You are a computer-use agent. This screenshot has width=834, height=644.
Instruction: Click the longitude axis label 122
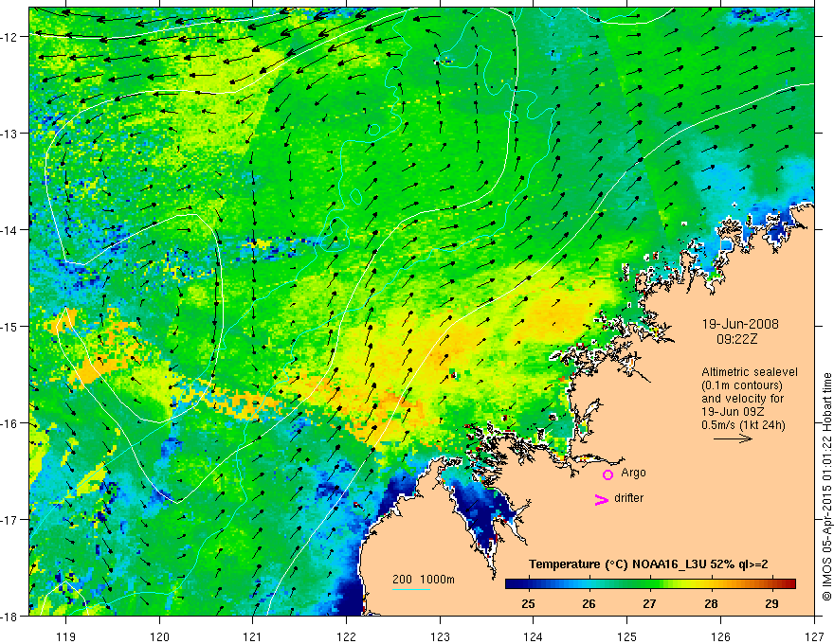point(346,636)
